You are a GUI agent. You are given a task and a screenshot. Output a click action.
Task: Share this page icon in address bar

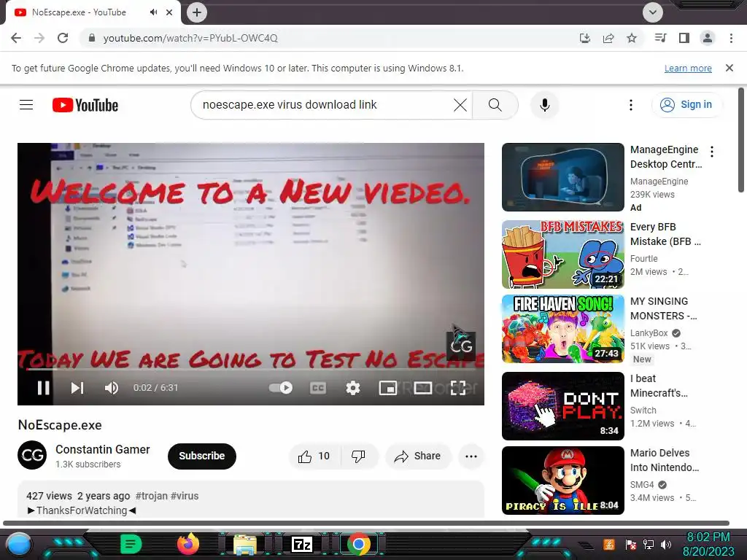(x=608, y=38)
